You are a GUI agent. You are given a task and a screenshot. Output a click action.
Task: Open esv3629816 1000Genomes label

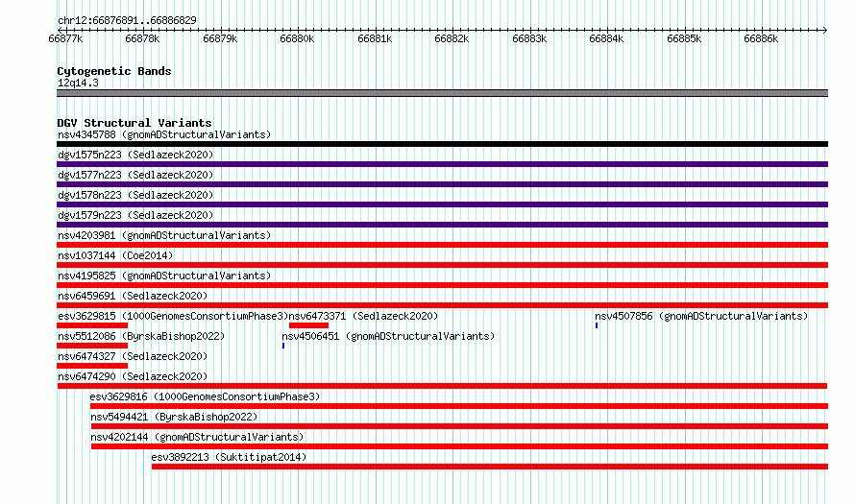click(205, 396)
